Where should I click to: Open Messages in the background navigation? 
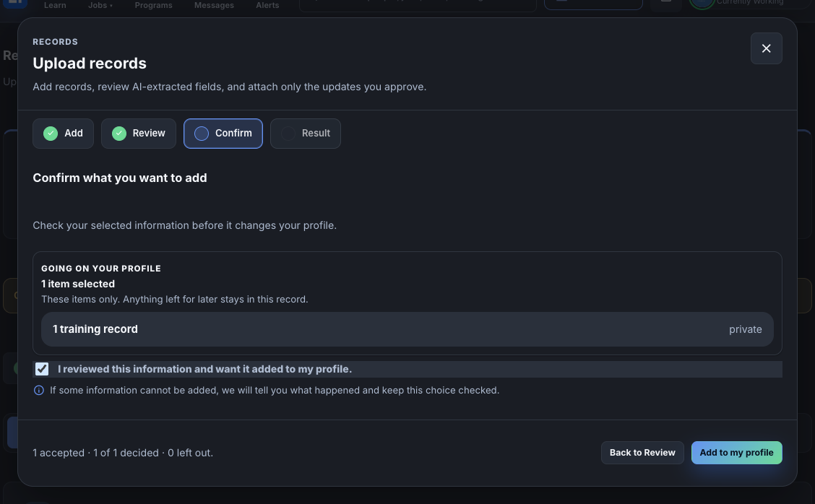click(214, 5)
